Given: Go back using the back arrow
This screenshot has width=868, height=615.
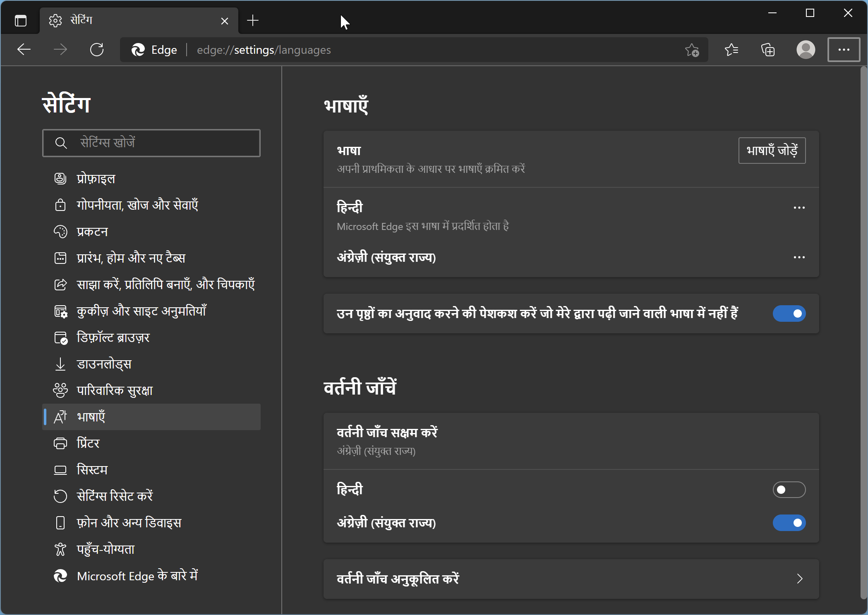Looking at the screenshot, I should tap(24, 50).
